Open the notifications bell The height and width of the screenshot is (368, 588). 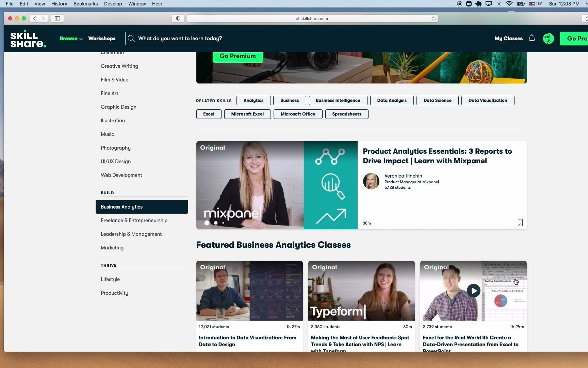click(532, 38)
